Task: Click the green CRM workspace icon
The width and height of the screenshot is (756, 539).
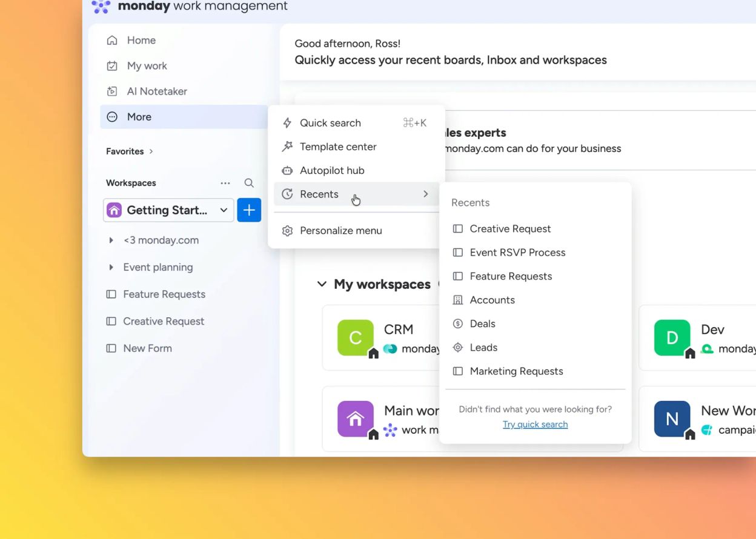Action: coord(356,337)
